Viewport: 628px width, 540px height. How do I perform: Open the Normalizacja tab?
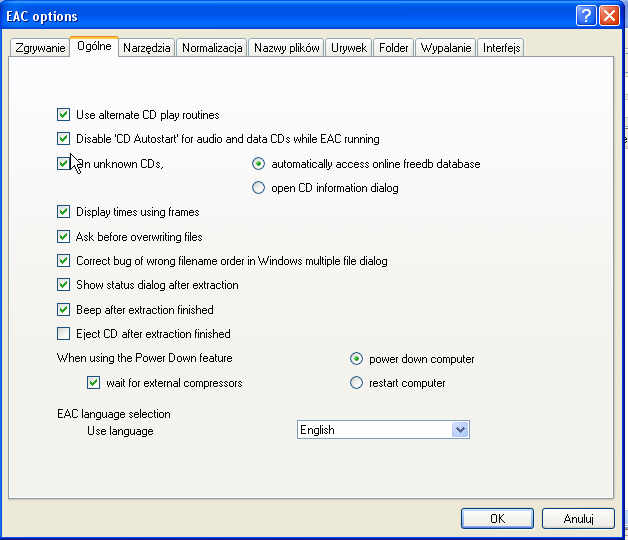point(212,48)
